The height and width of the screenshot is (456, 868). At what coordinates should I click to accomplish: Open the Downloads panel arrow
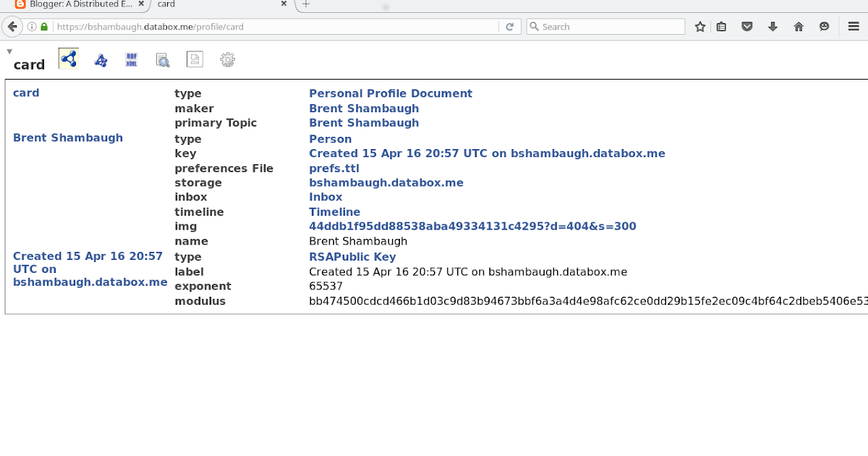coord(773,26)
